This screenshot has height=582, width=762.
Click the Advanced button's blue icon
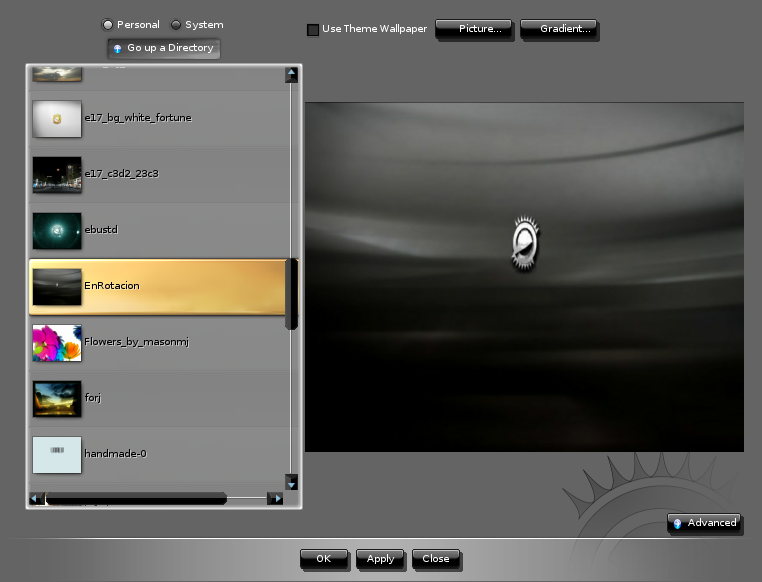(x=677, y=523)
